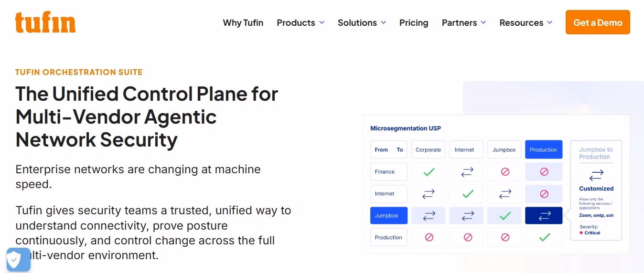644x273 pixels.
Task: Click the Finance to Jumpbox blocked icon
Action: [505, 172]
